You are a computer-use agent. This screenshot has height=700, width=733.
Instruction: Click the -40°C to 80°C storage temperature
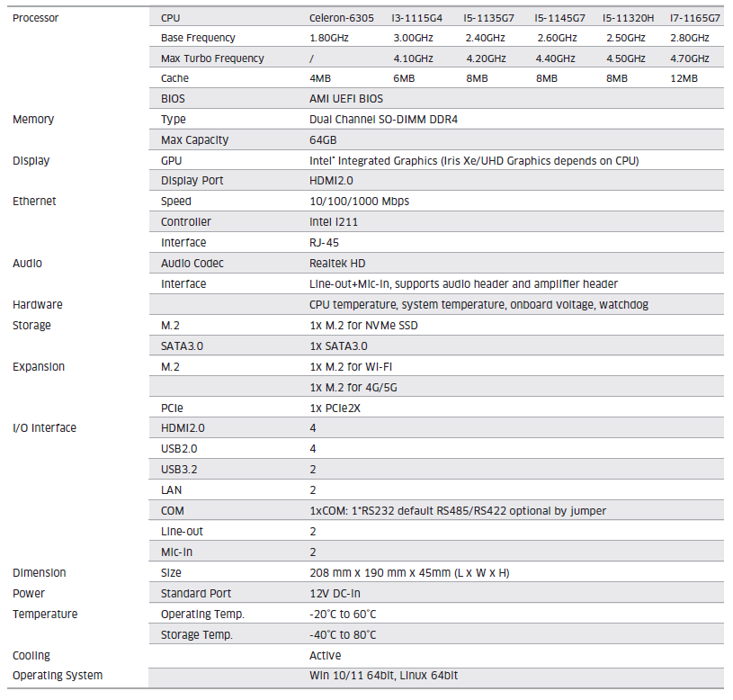tap(342, 635)
